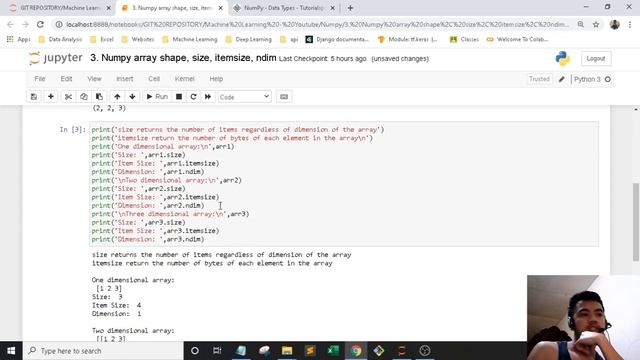Open the Websites bookmark folder
The width and height of the screenshot is (640, 360).
(138, 39)
